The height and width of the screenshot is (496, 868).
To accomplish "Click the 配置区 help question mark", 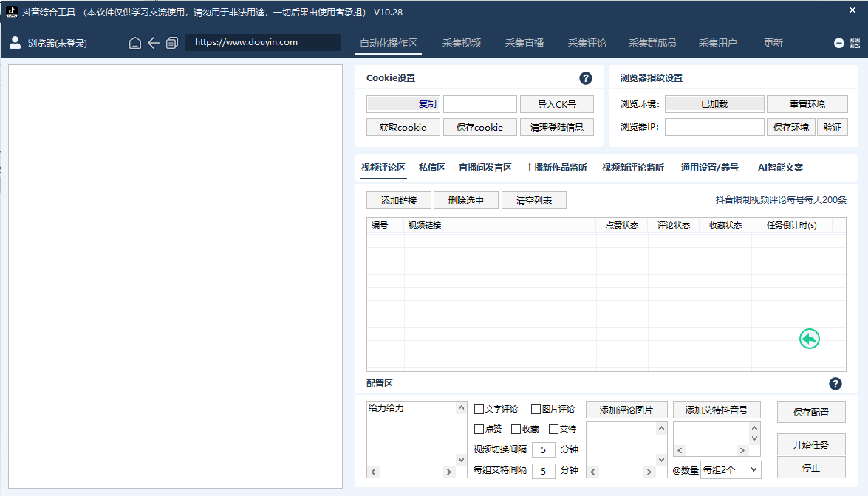I will [x=835, y=384].
